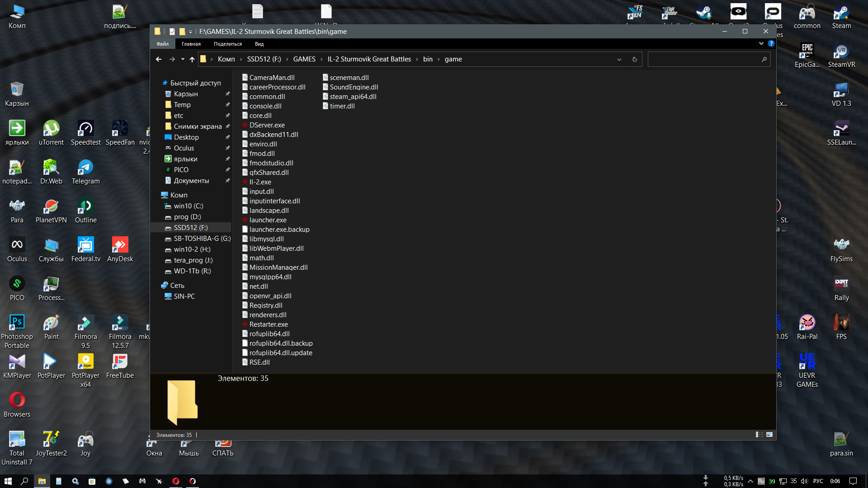This screenshot has height=488, width=868.
Task: Launch Filmora 9.5 shortcut
Action: coord(85,332)
